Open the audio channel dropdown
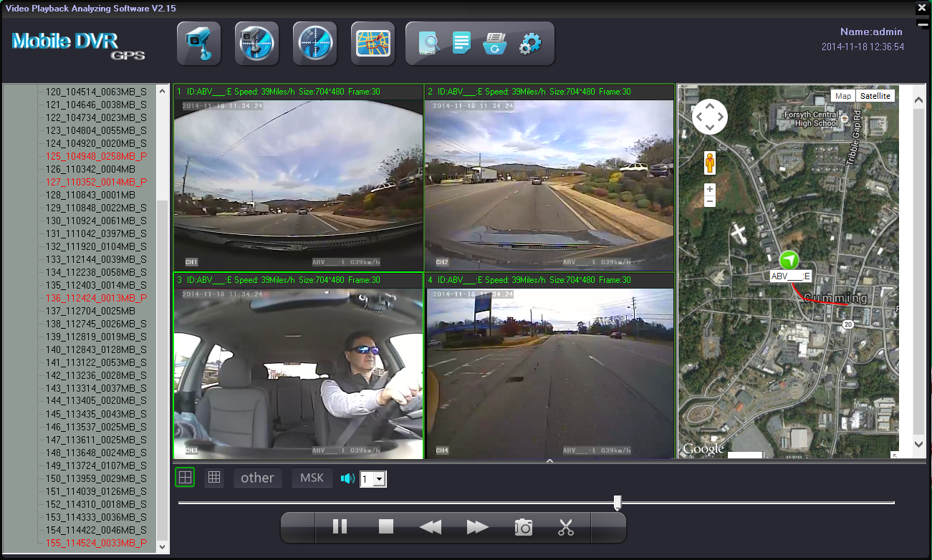The width and height of the screenshot is (932, 560). [x=380, y=479]
